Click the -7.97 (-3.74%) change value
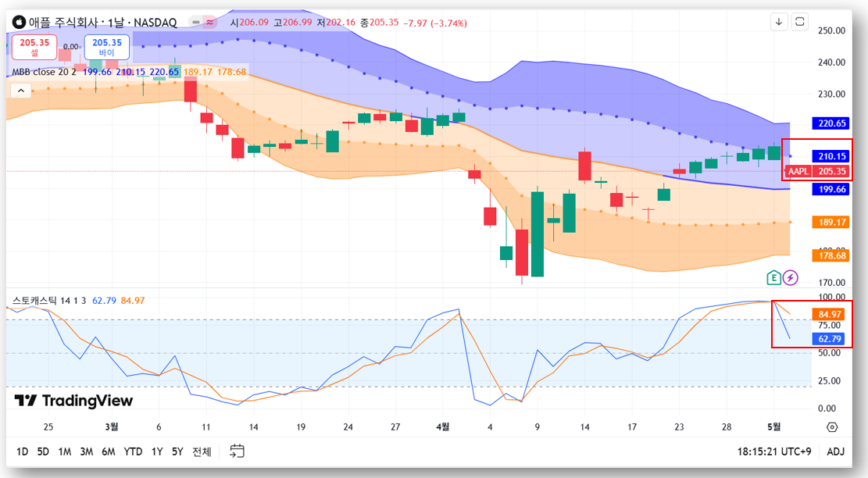The height and width of the screenshot is (478, 868). pos(435,23)
